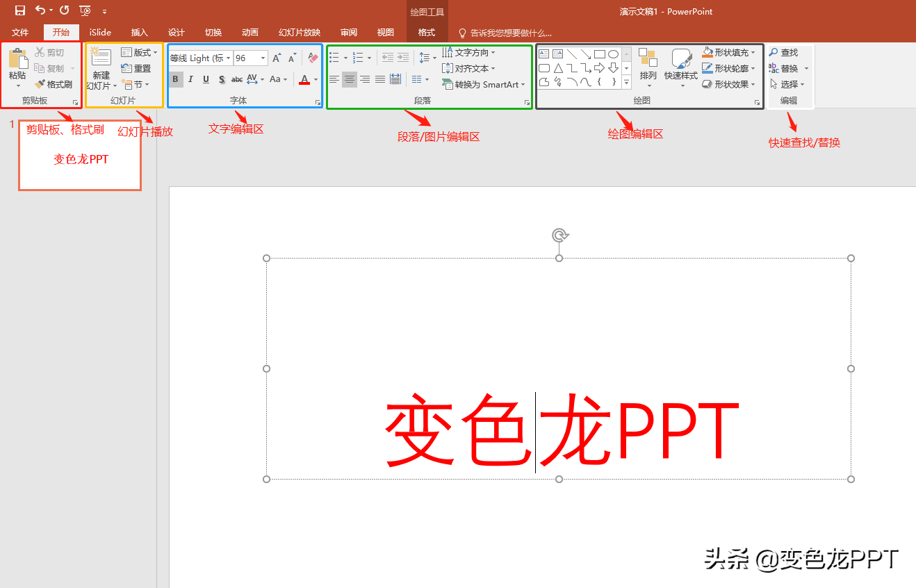Start slideshow from beginning in quick access toolbar
Image resolution: width=916 pixels, height=588 pixels.
(85, 10)
